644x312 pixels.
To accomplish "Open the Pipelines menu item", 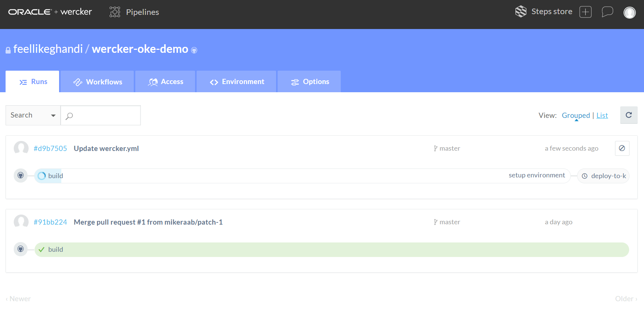I will tap(142, 12).
